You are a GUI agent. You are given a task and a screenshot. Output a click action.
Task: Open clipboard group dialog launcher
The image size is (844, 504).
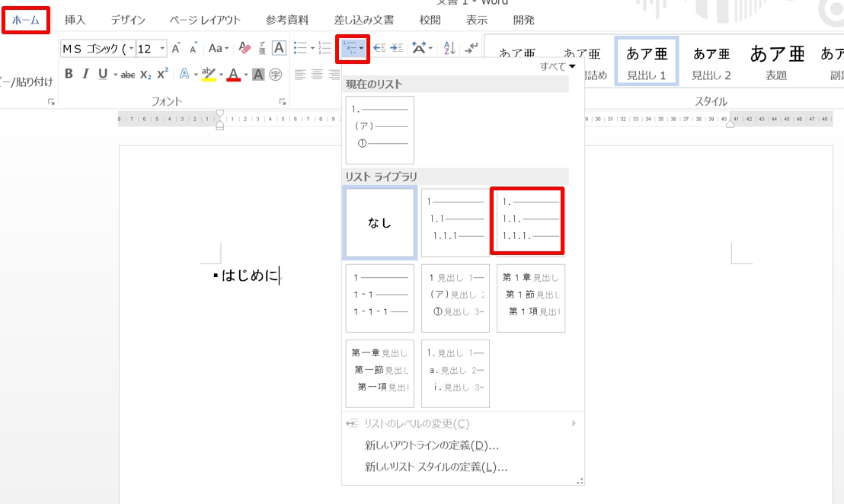51,102
